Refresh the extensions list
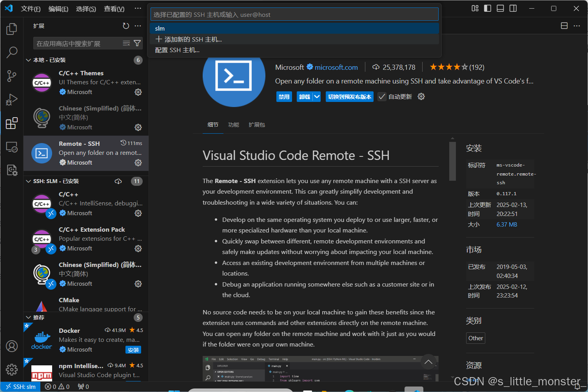The height and width of the screenshot is (392, 588). [126, 26]
